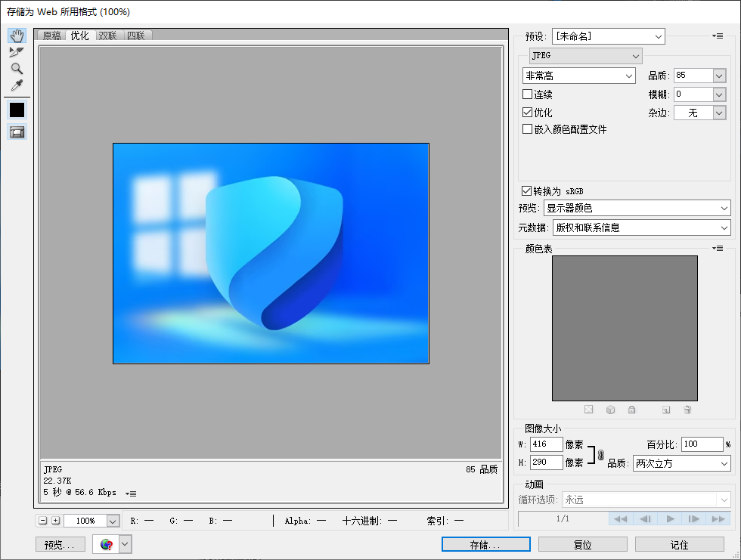Click the zoom in plus button
The image size is (741, 560).
tap(56, 521)
